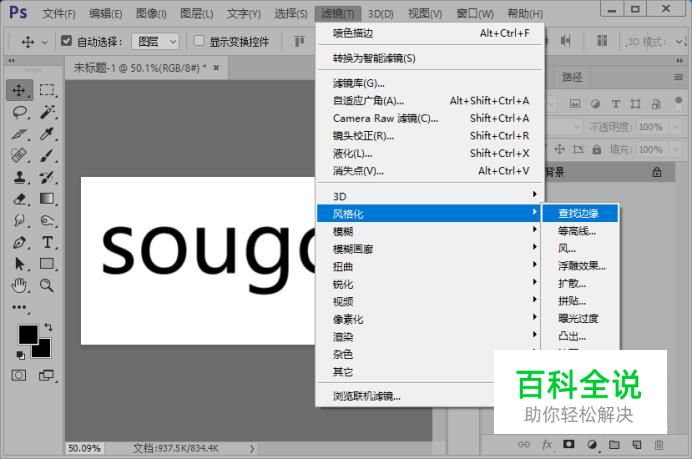Image resolution: width=692 pixels, height=459 pixels.
Task: Choose 查找边缘 from the submenu
Action: 580,213
